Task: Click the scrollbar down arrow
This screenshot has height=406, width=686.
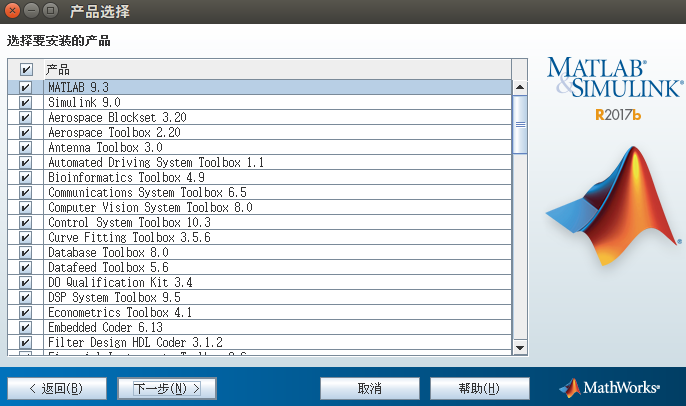Action: click(x=520, y=348)
